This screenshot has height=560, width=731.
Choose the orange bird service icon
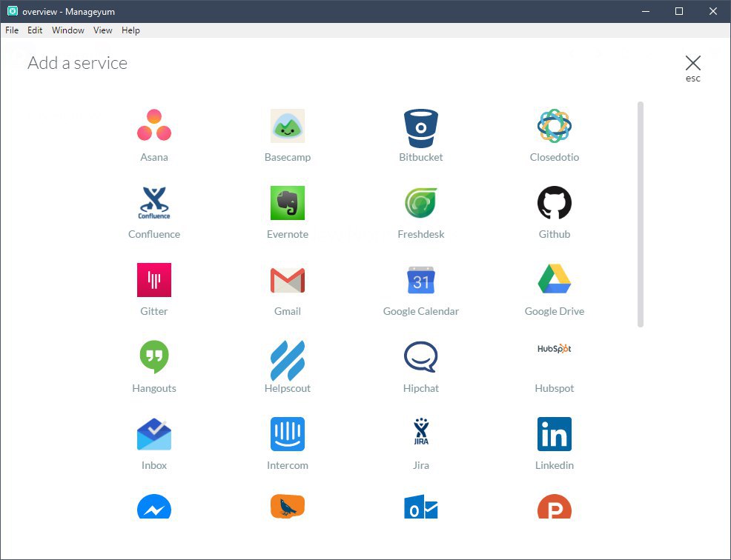pyautogui.click(x=287, y=507)
